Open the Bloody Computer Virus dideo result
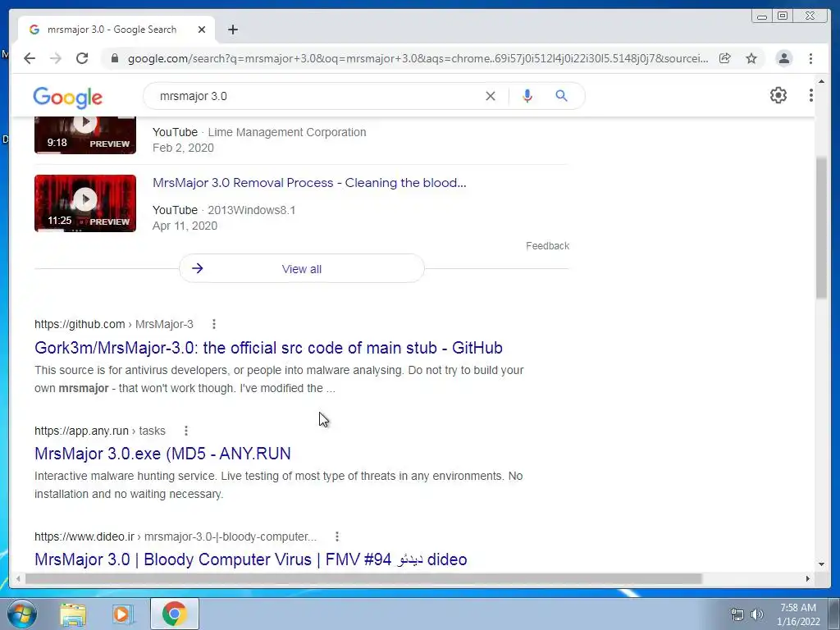The width and height of the screenshot is (840, 630). click(251, 559)
